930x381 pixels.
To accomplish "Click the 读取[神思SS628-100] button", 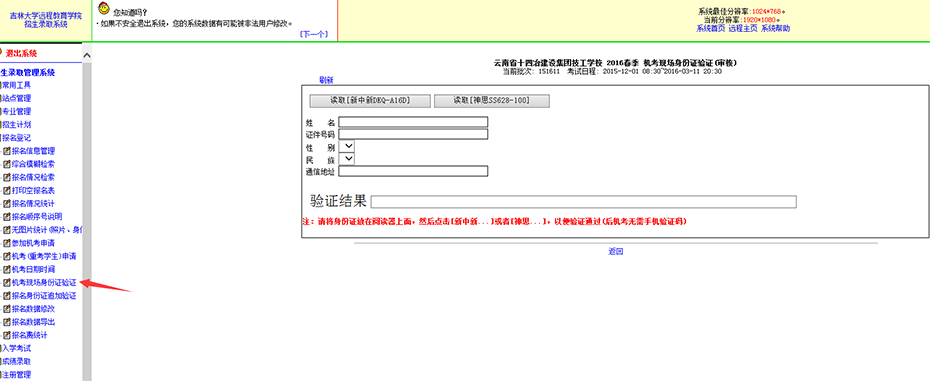I will 492,100.
